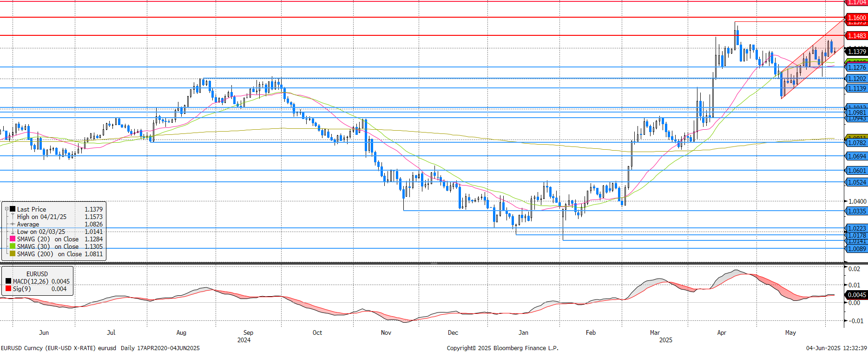Click the blue 1.0223 price level tag
The image size is (868, 352).
(856, 228)
